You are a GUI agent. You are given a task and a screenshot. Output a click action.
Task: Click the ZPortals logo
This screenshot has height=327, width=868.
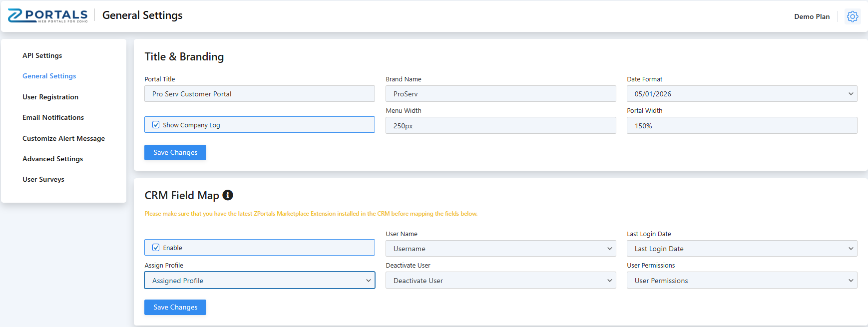coord(48,15)
